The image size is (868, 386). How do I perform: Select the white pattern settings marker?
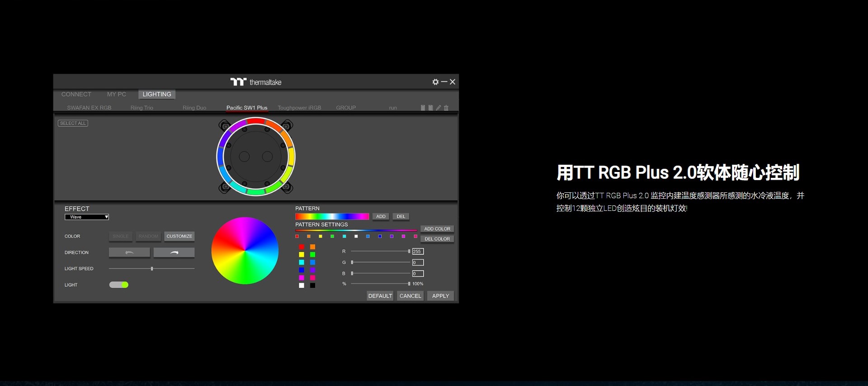tap(356, 236)
